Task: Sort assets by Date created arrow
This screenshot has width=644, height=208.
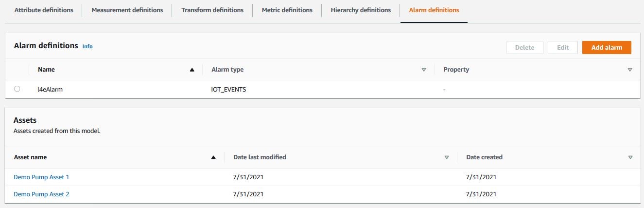Action: [630, 158]
